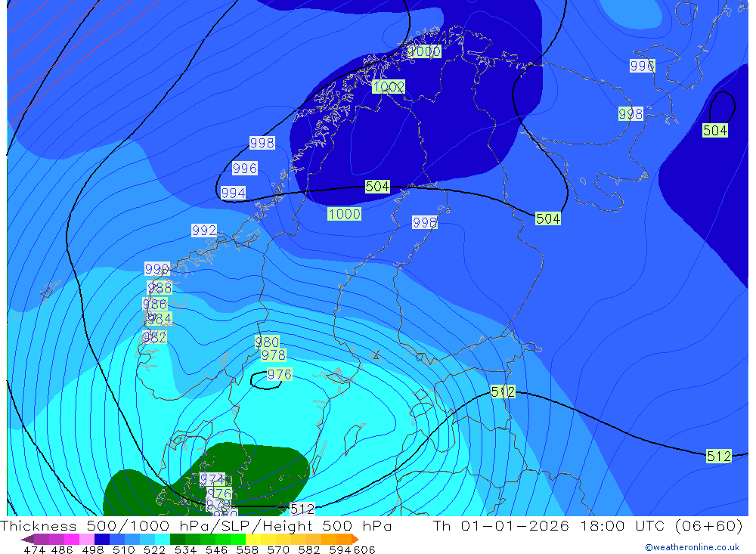
Task: Click legend value '486'
Action: pos(62,549)
